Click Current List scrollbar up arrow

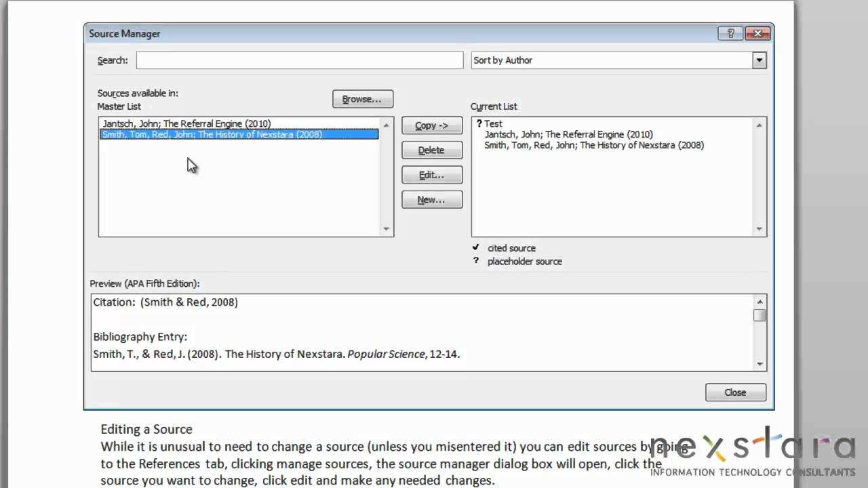click(759, 125)
